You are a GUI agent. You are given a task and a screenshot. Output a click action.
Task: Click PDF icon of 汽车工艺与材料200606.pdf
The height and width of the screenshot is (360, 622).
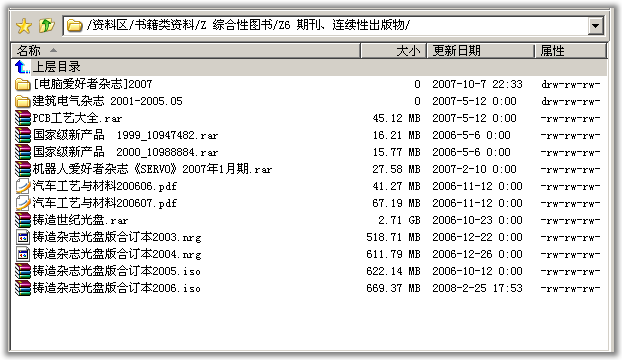pyautogui.click(x=23, y=186)
